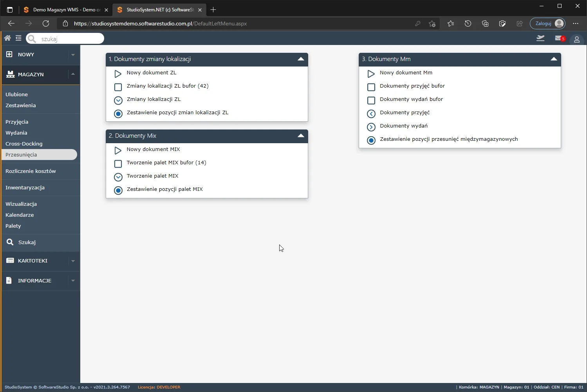587x392 pixels.
Task: Expand the INFORMACJE menu arrow
Action: click(x=73, y=281)
